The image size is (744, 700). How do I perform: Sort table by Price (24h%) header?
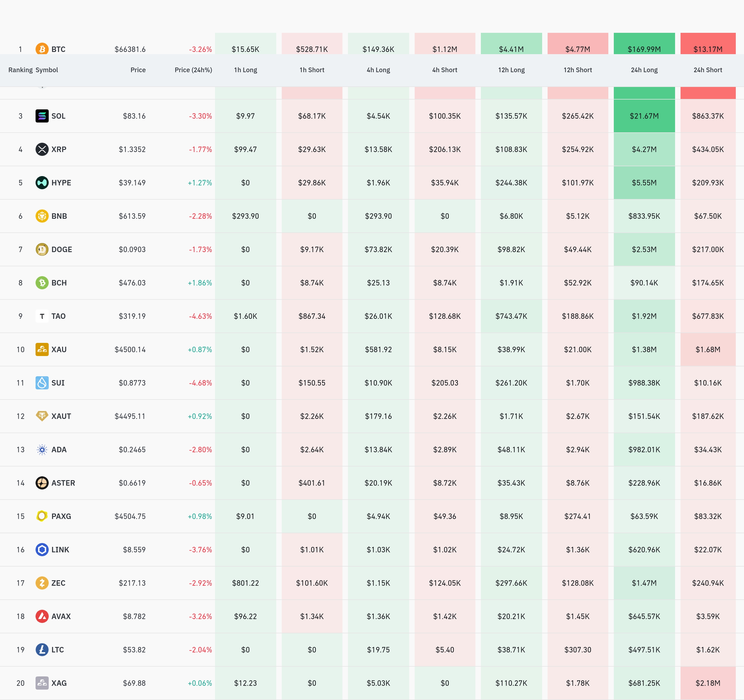click(193, 70)
